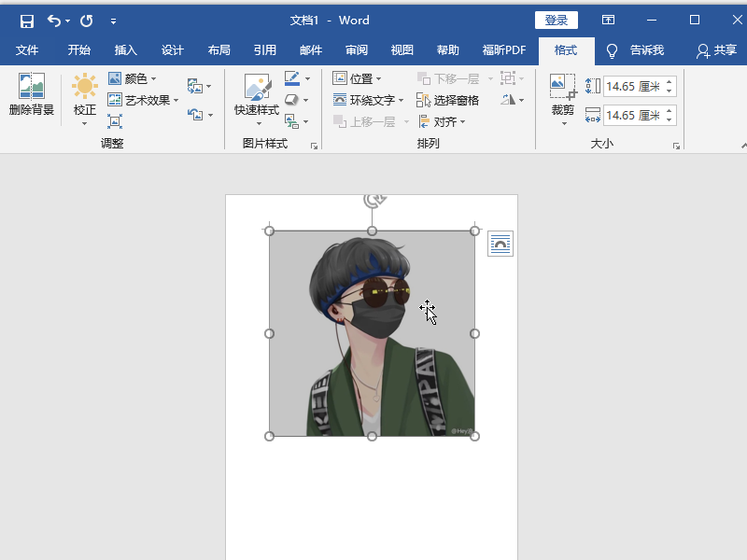Viewport: 747px width, 560px height.
Task: Click the compress pictures icon under 艺术效果
Action: click(x=115, y=121)
